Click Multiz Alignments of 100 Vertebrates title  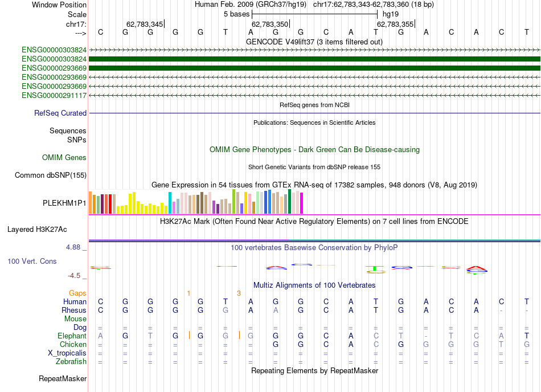[314, 285]
